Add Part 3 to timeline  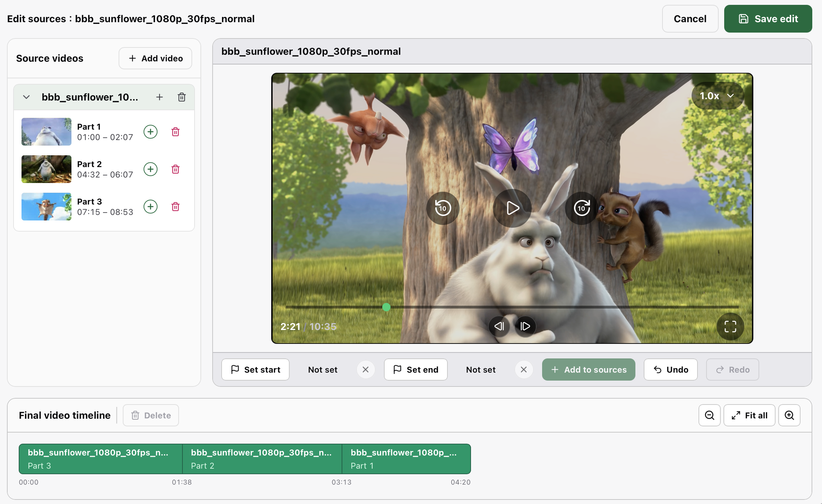pos(151,207)
